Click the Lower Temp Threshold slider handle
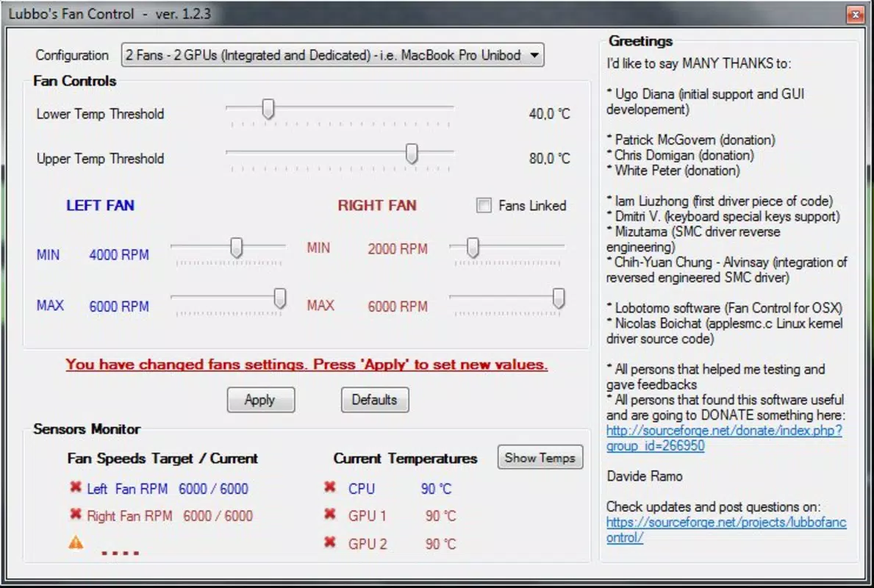Viewport: 874px width, 588px height. tap(268, 110)
